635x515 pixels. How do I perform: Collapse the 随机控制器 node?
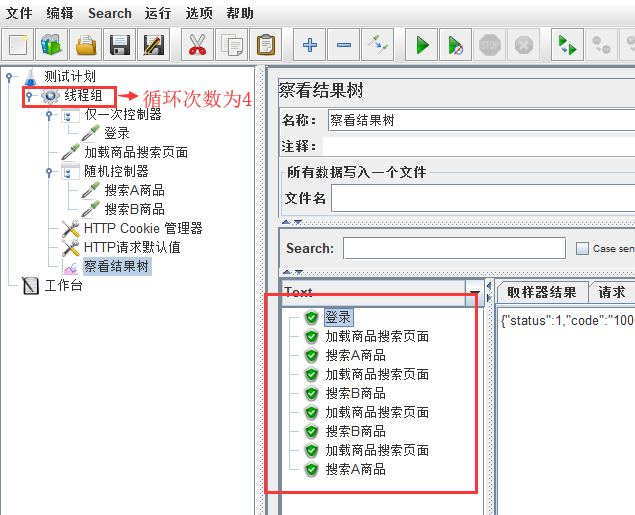point(49,172)
